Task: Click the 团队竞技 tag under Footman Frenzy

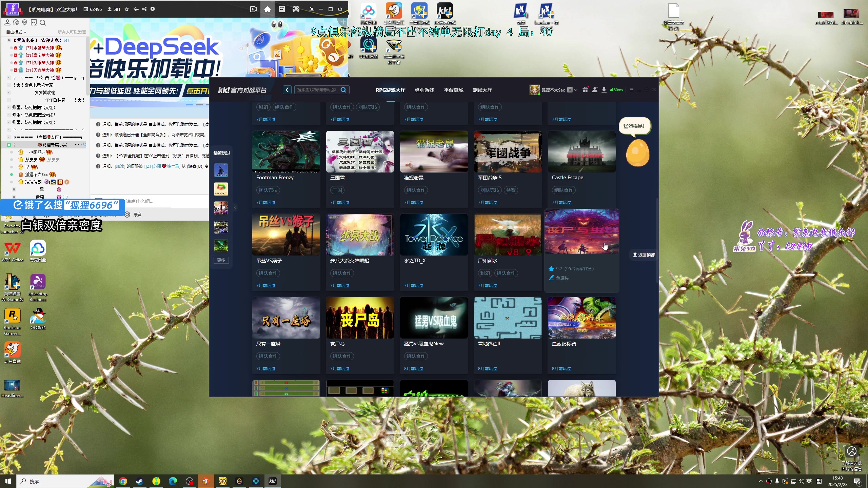Action: [268, 190]
